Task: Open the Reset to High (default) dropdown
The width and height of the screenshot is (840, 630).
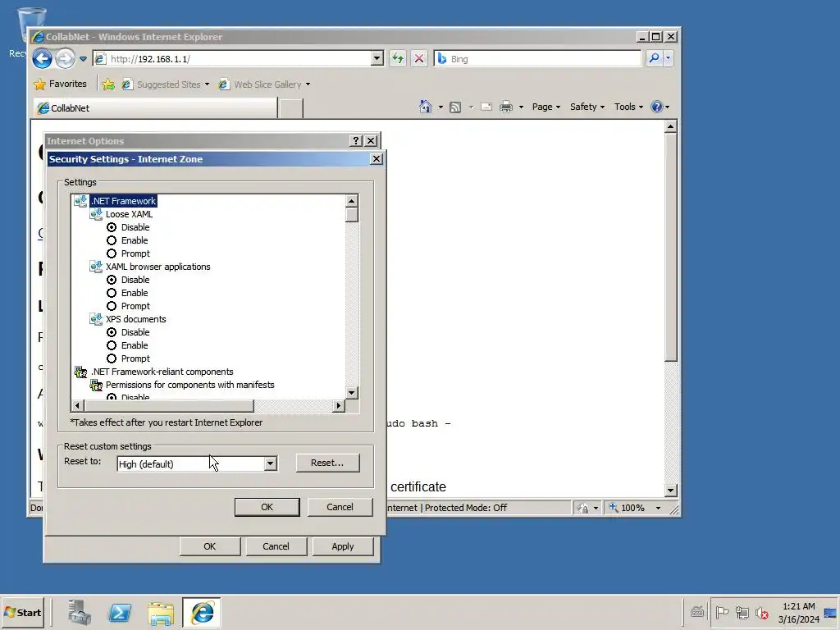Action: tap(271, 463)
